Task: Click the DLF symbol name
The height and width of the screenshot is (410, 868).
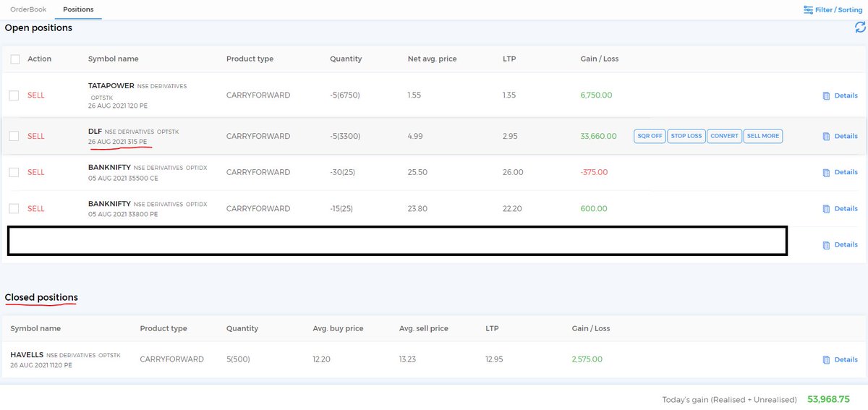Action: coord(95,131)
